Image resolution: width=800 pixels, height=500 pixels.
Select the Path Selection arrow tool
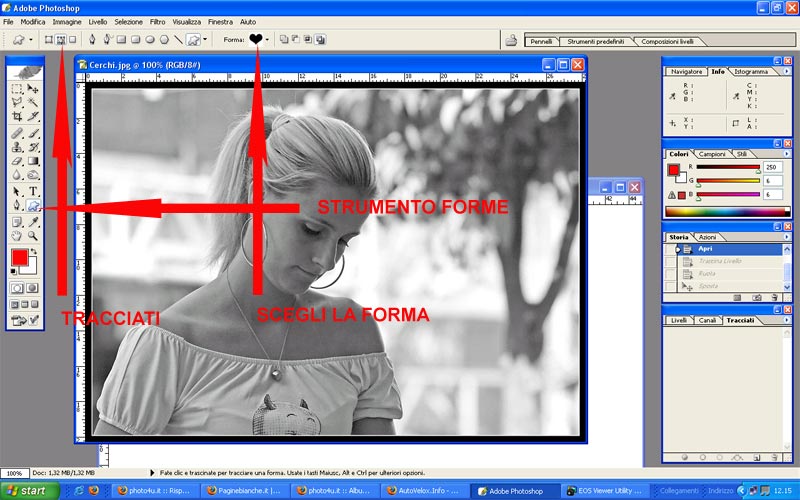(x=17, y=191)
